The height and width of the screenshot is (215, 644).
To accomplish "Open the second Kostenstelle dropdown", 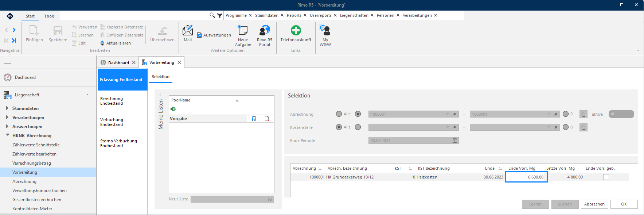I will point(549,127).
